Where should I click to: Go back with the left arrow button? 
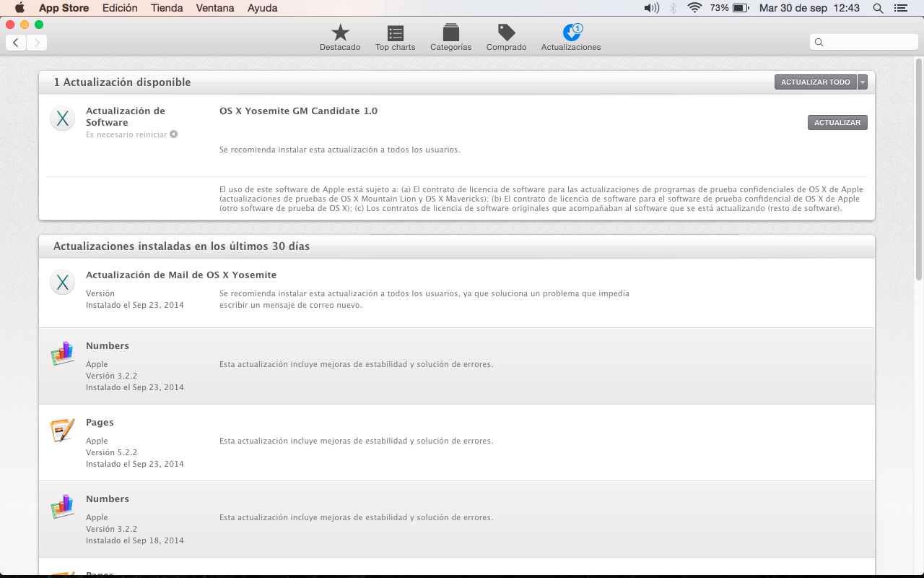(16, 43)
